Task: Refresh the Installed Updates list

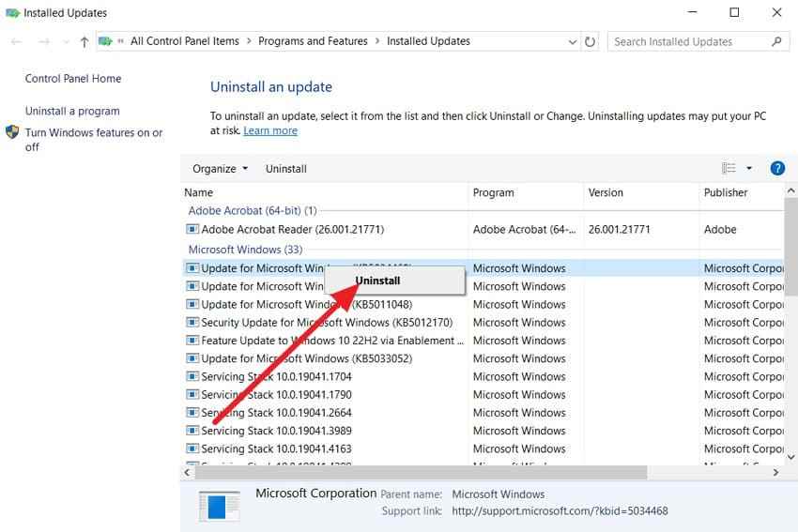Action: tap(590, 41)
